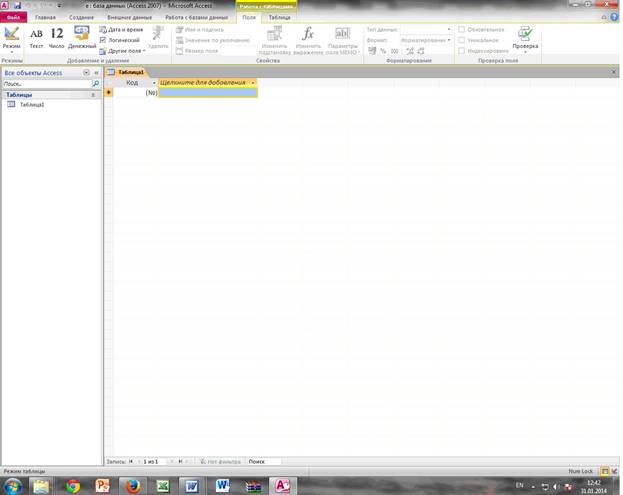Open the Другие поля dropdown
This screenshot has height=495, width=623.
click(x=122, y=51)
